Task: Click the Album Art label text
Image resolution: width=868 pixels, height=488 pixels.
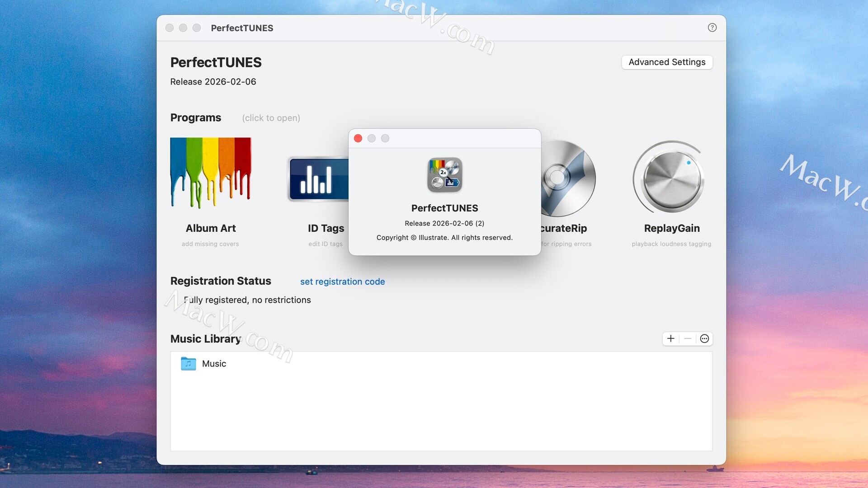Action: (x=211, y=229)
